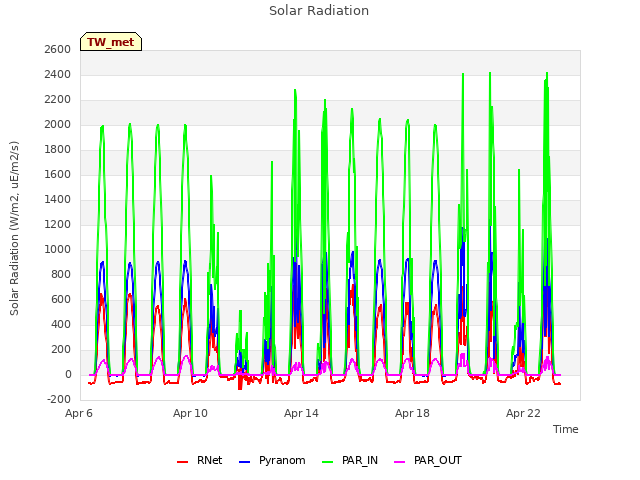Click the 1400 y-axis tick label
This screenshot has height=480, width=640.
(x=58, y=200)
